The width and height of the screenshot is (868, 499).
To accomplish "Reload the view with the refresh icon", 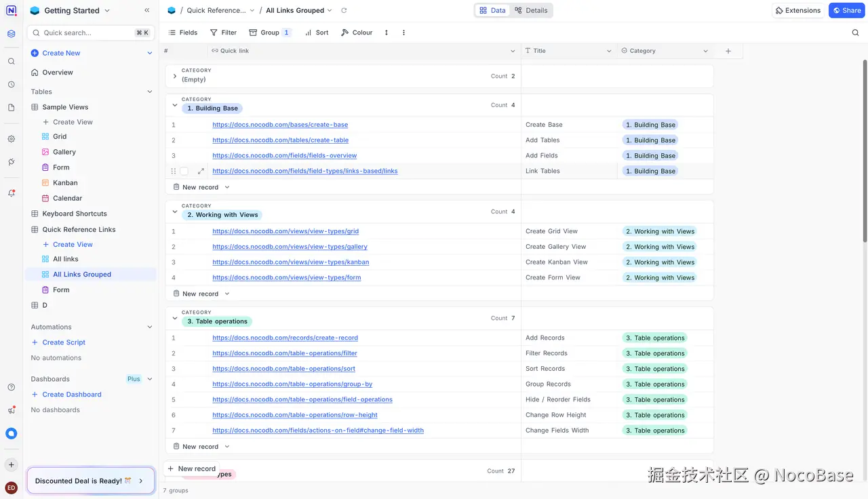I will pyautogui.click(x=344, y=10).
